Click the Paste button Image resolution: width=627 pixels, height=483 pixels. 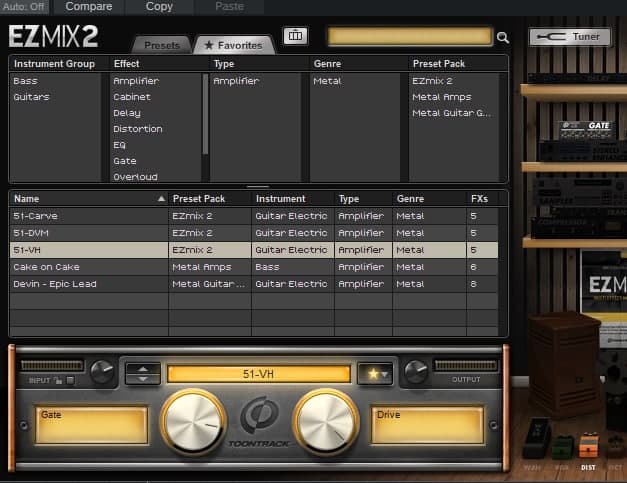point(229,7)
